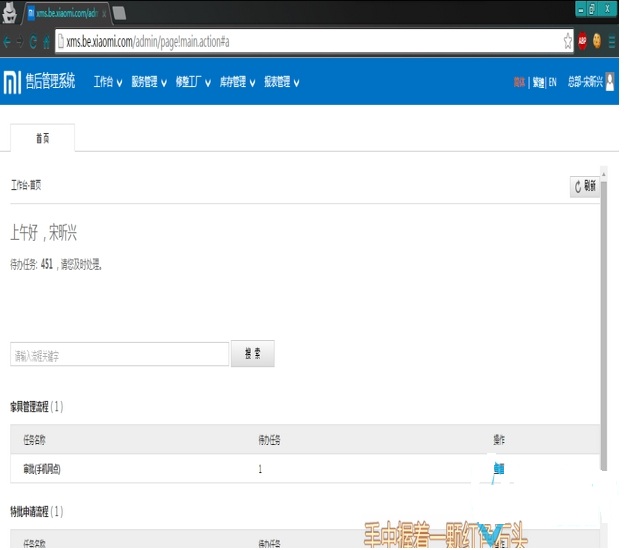
Task: Open the Adblock Plus extension icon
Action: 582,41
